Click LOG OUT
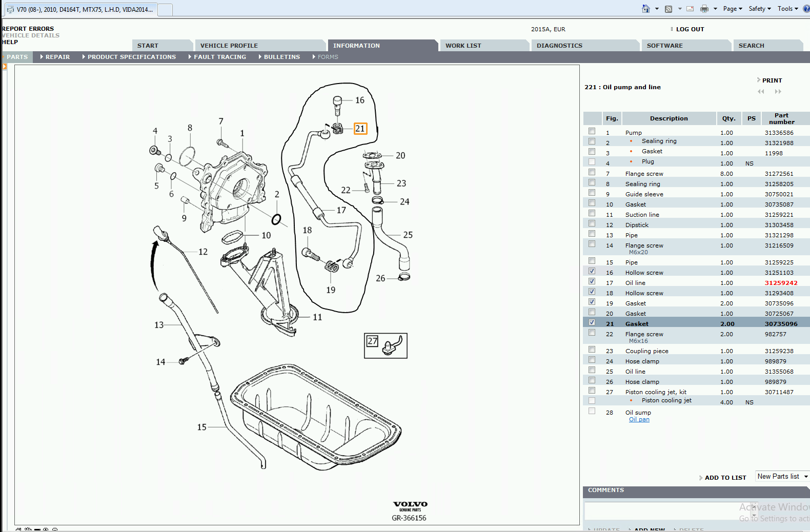 690,29
